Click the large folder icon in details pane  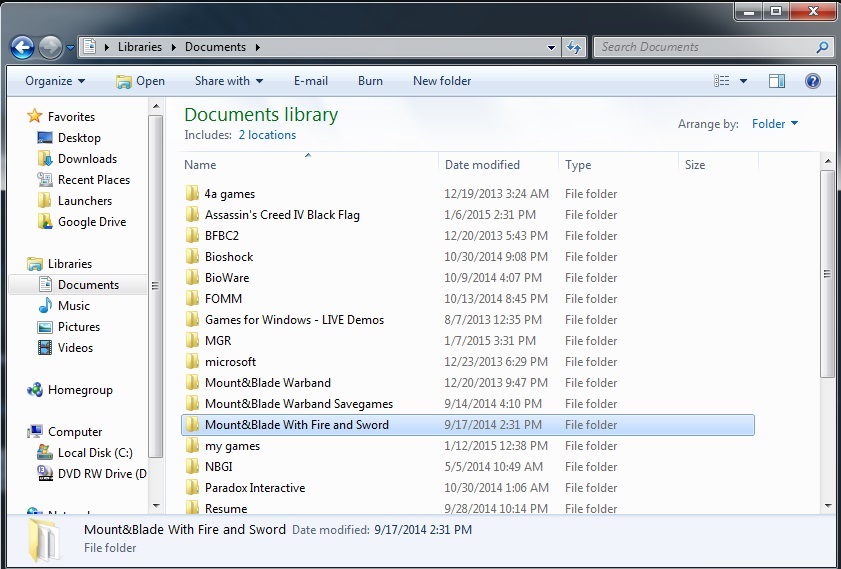point(46,539)
